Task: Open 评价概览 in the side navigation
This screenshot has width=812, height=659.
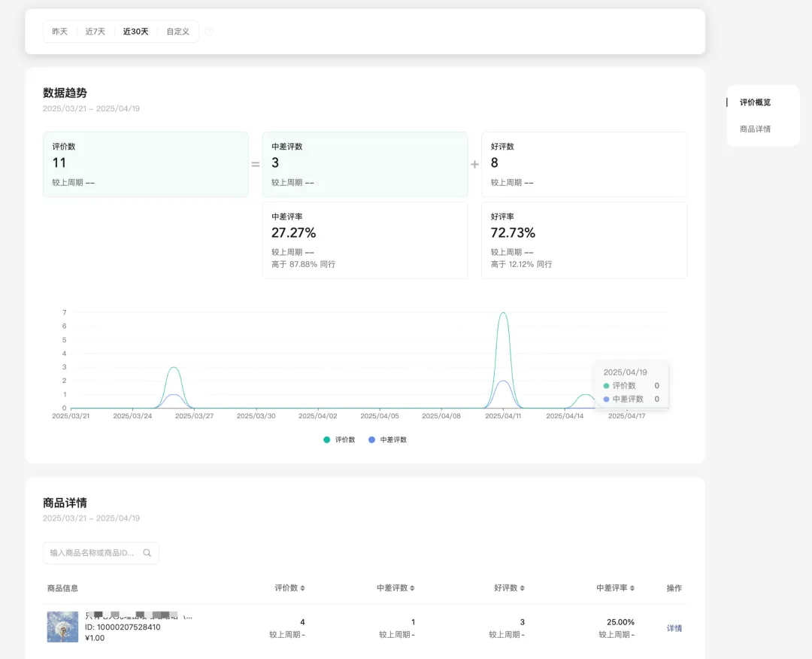Action: [755, 102]
